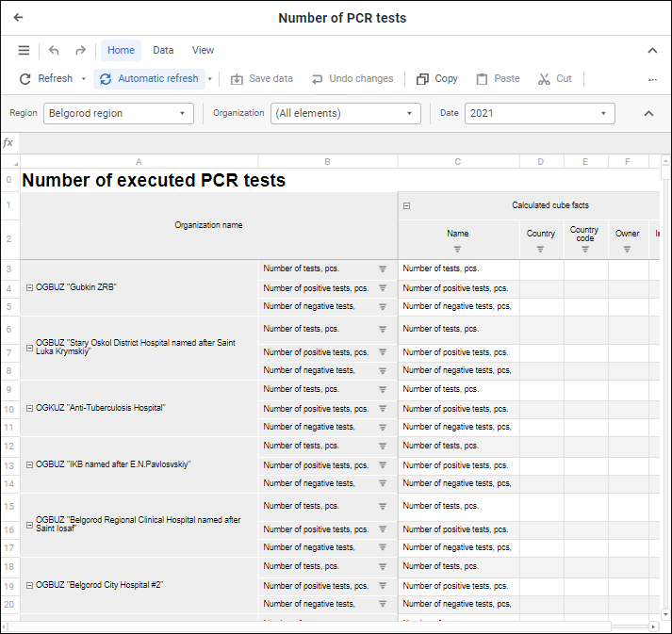Click the back arrow icon

click(x=18, y=18)
